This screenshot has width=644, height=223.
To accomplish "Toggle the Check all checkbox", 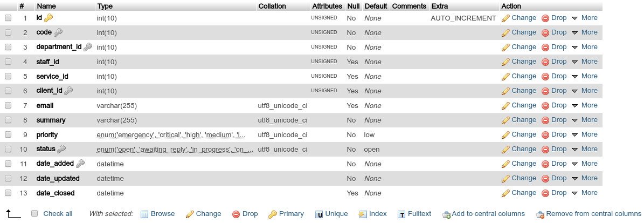I will click(34, 213).
